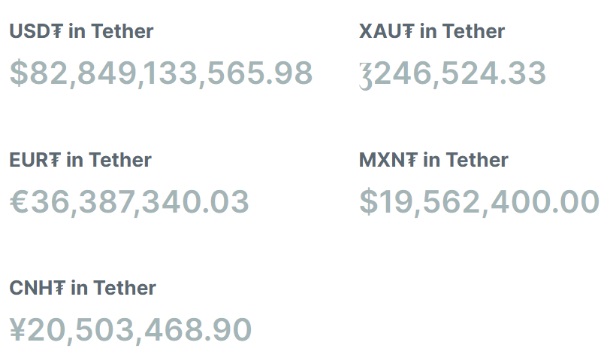Select the $19,562,400.00 amount
This screenshot has width=610, height=362.
[479, 202]
